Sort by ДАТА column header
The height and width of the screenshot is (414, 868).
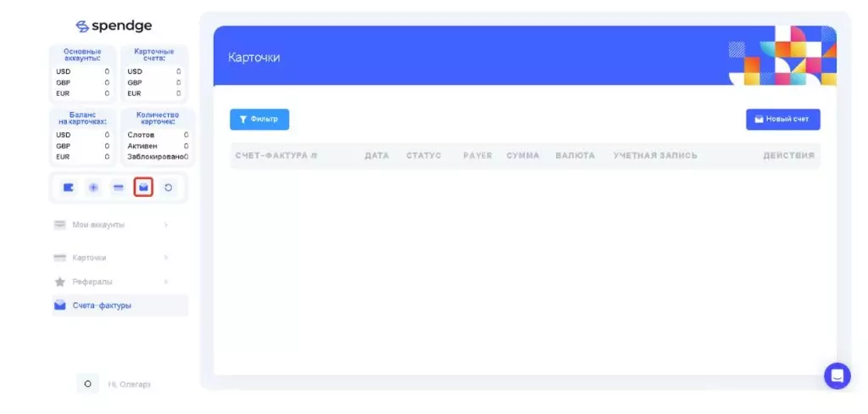376,156
